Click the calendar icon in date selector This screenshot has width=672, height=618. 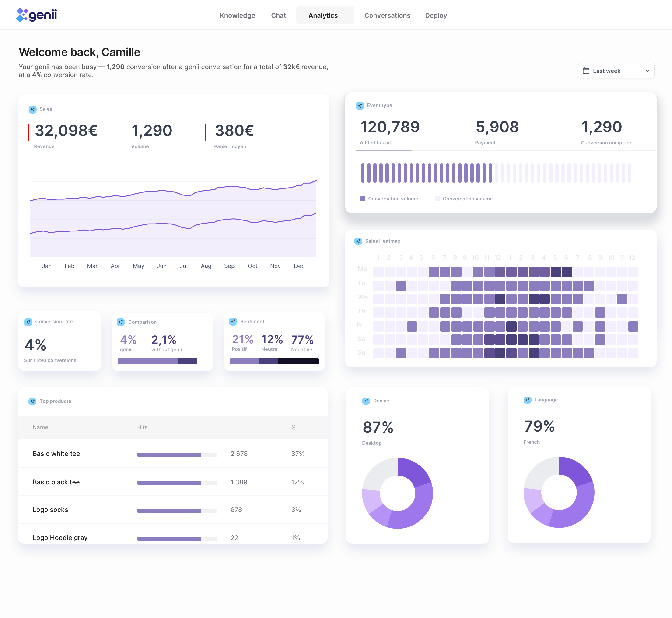tap(586, 71)
